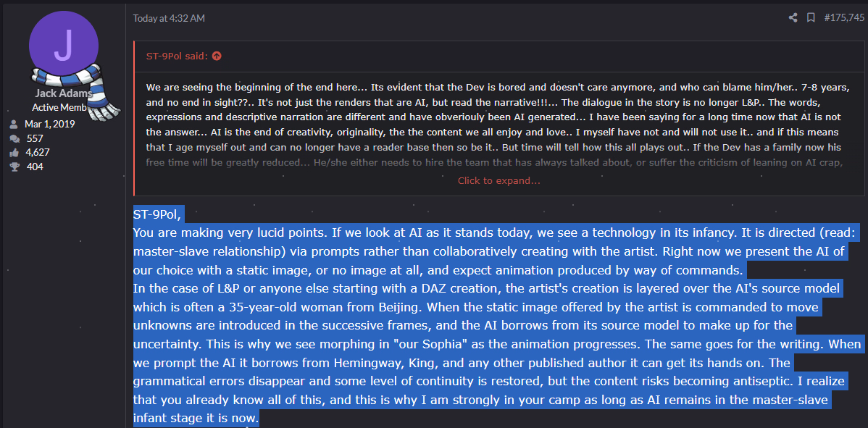868x428 pixels.
Task: Click the up-arrow icon beside ST-9Pol said
Action: [x=217, y=56]
